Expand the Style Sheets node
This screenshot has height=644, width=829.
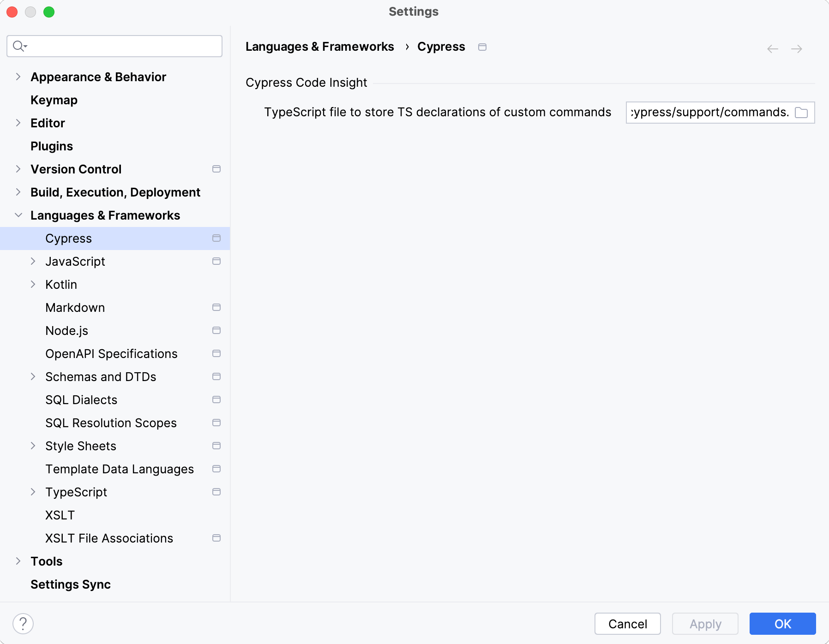click(33, 446)
